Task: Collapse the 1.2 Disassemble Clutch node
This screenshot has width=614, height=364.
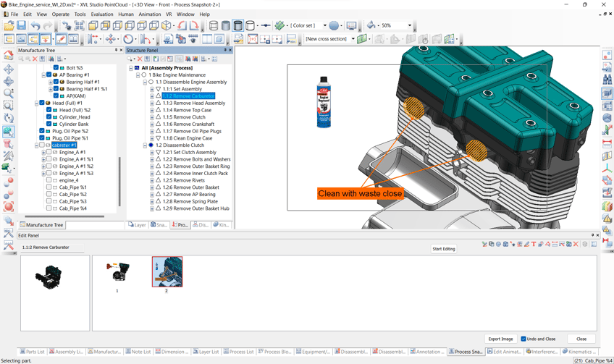Action: coord(145,145)
